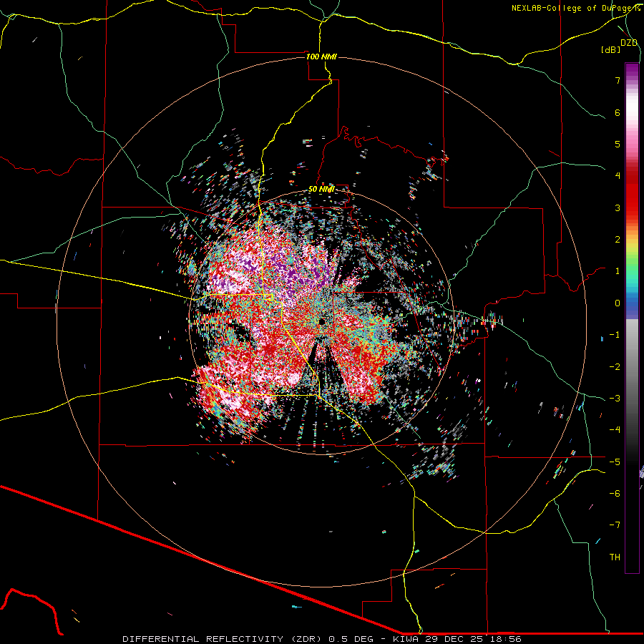Click the "3" value on the scale

coord(618,208)
